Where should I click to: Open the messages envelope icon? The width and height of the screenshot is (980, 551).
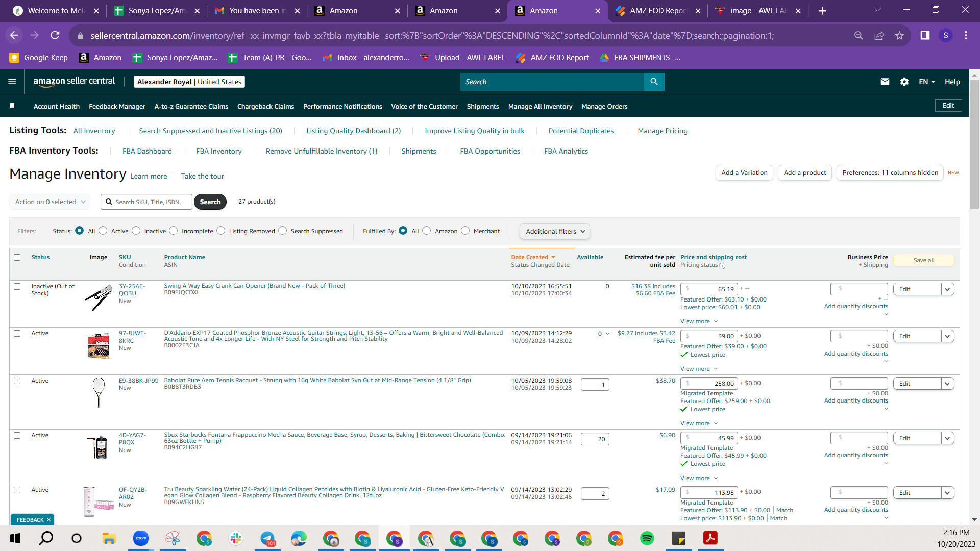tap(885, 82)
